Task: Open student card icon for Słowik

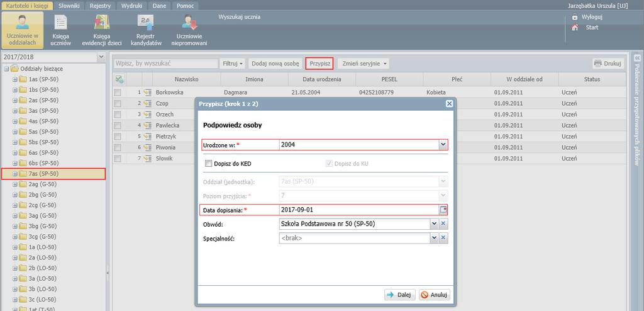Action: [x=148, y=159]
